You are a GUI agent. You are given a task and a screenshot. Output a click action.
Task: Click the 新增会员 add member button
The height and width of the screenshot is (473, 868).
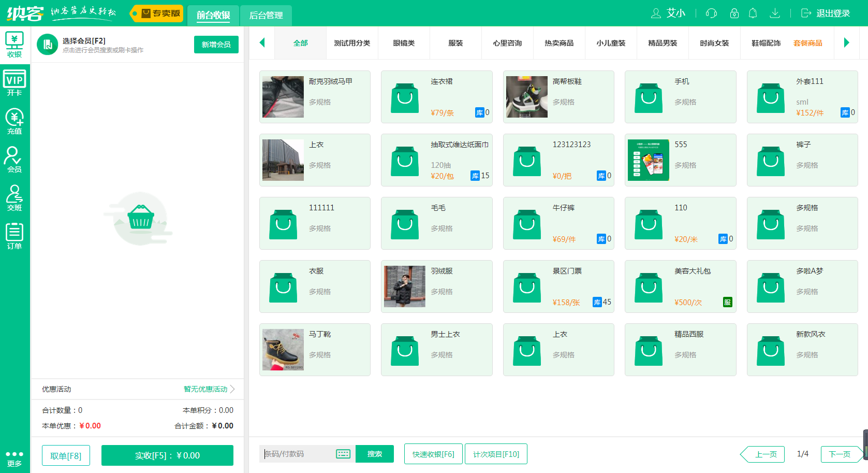point(216,45)
